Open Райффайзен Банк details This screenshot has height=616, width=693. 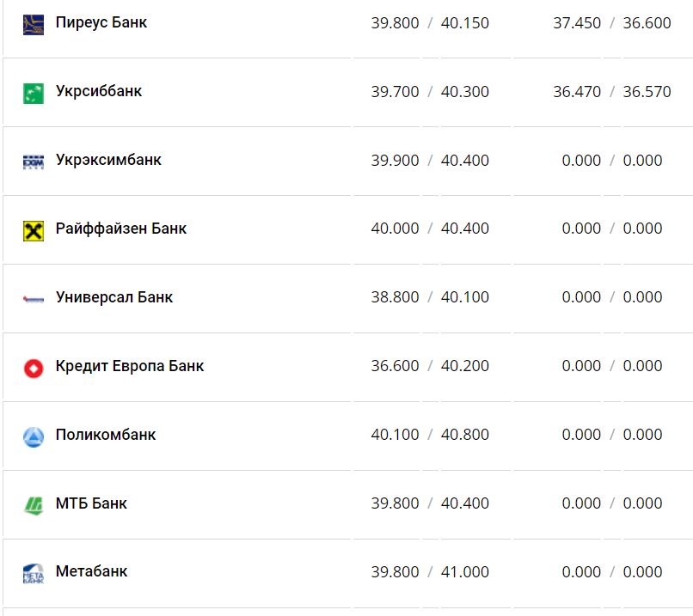coord(121,229)
